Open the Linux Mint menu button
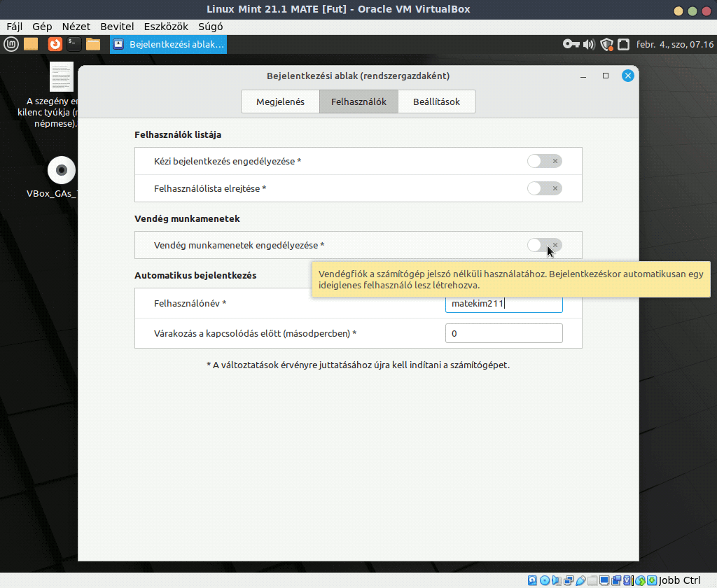The image size is (717, 588). [11, 44]
